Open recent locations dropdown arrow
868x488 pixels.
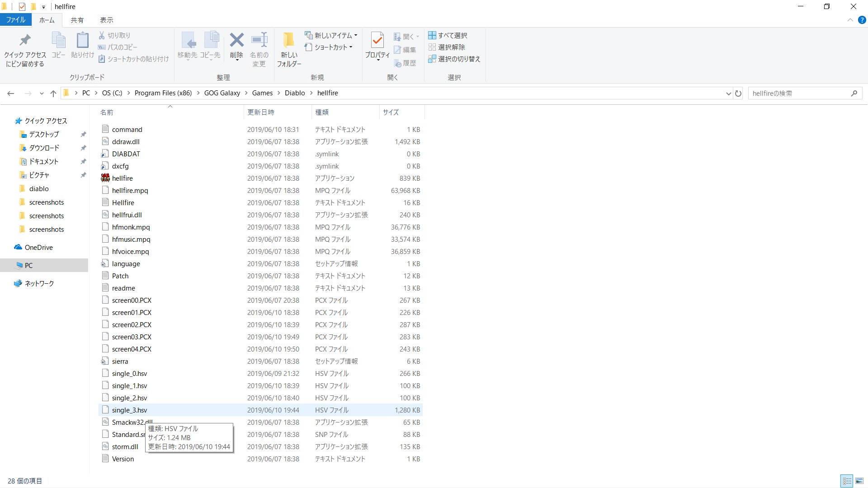pyautogui.click(x=42, y=94)
